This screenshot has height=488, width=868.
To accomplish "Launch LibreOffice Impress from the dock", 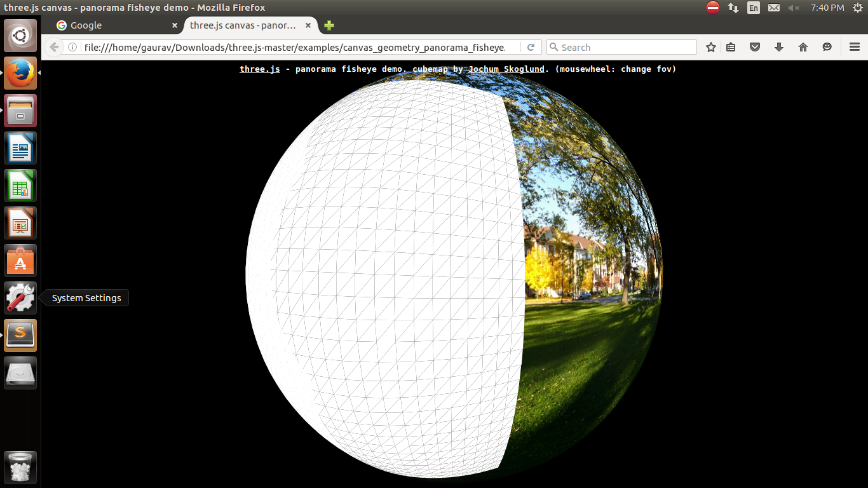I will pyautogui.click(x=20, y=223).
